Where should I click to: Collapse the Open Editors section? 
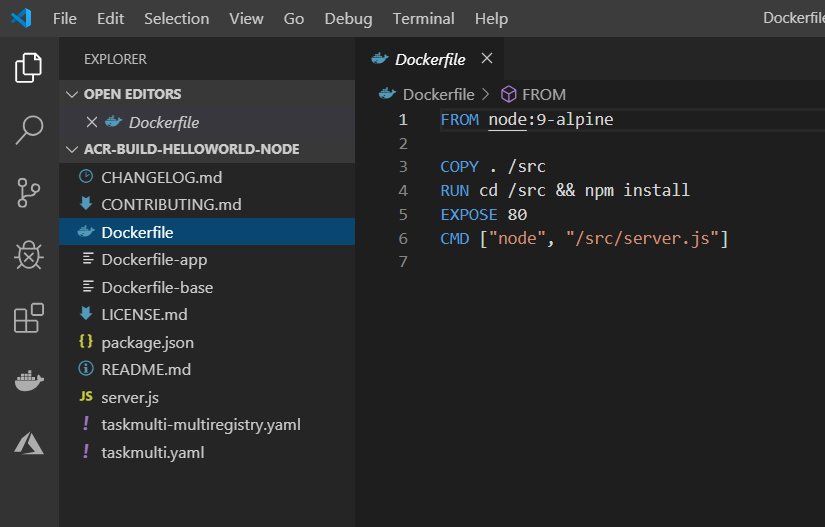pyautogui.click(x=72, y=94)
